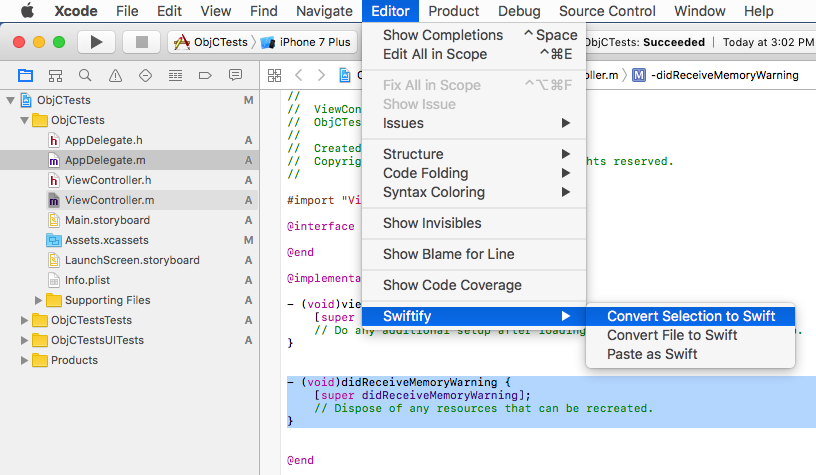Select AppDelegate.h in navigator

(104, 140)
